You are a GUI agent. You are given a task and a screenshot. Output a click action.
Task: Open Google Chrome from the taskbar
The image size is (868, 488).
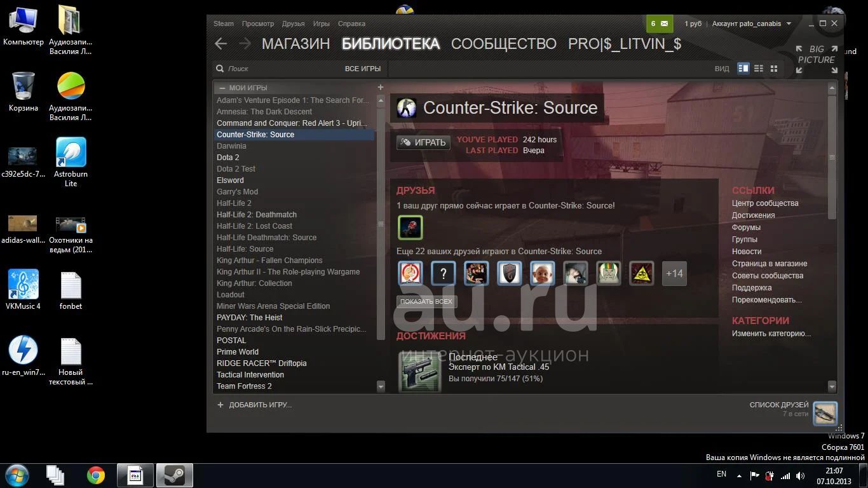click(x=96, y=475)
